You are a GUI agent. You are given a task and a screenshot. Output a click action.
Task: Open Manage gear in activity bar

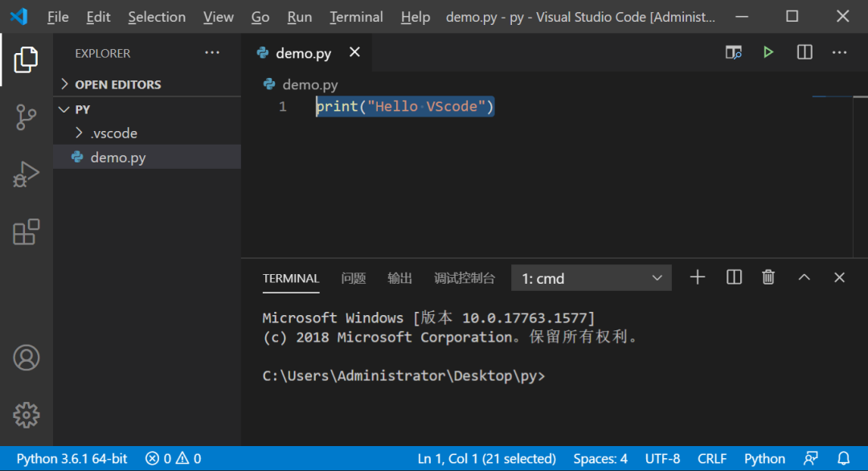(x=26, y=415)
